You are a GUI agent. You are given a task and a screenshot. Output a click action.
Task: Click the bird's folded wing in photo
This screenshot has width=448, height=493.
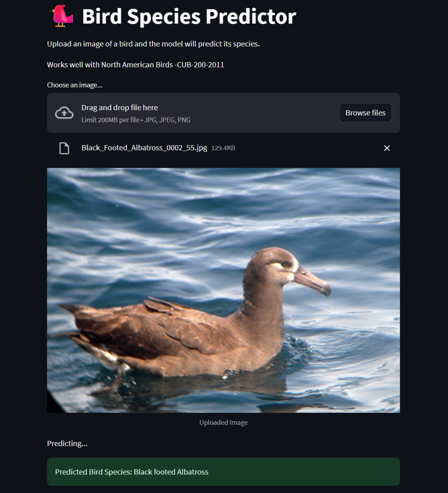pos(180,325)
